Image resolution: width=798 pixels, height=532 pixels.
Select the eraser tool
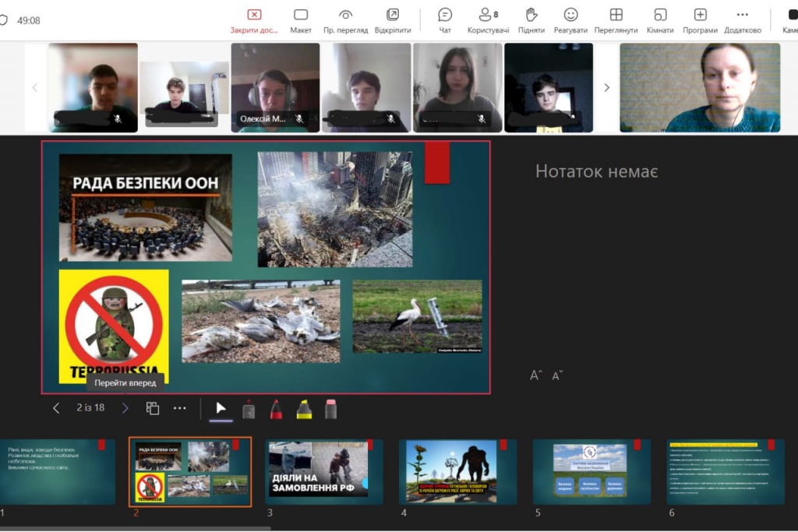pos(331,409)
